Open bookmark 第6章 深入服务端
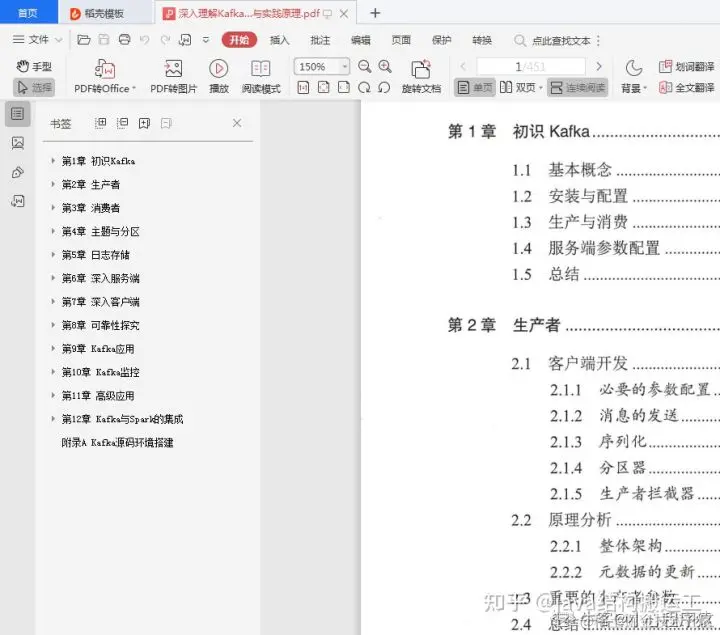Viewport: 720px width, 635px height. [101, 278]
